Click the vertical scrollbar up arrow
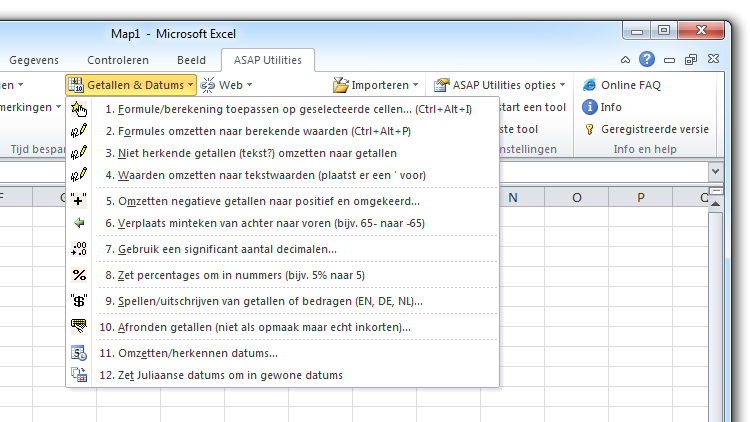750x422 pixels. [x=716, y=204]
